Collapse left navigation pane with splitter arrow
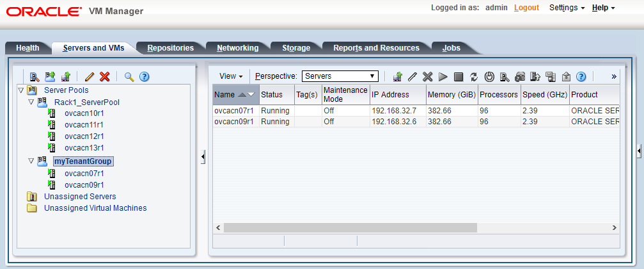 (203, 157)
